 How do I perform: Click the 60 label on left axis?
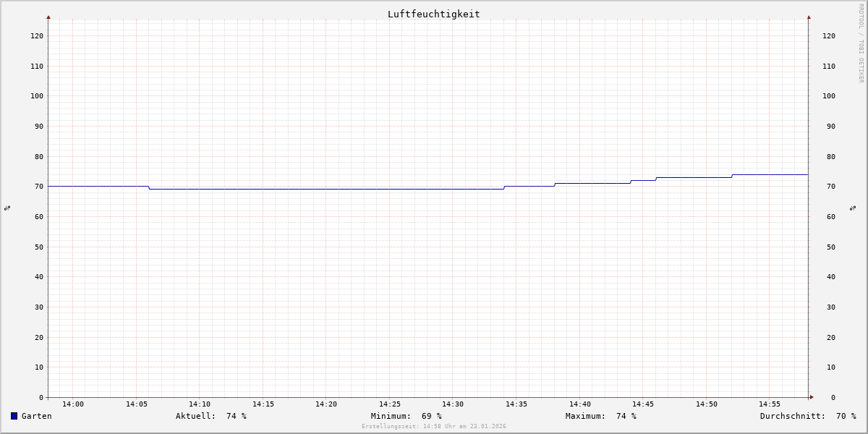click(x=39, y=217)
